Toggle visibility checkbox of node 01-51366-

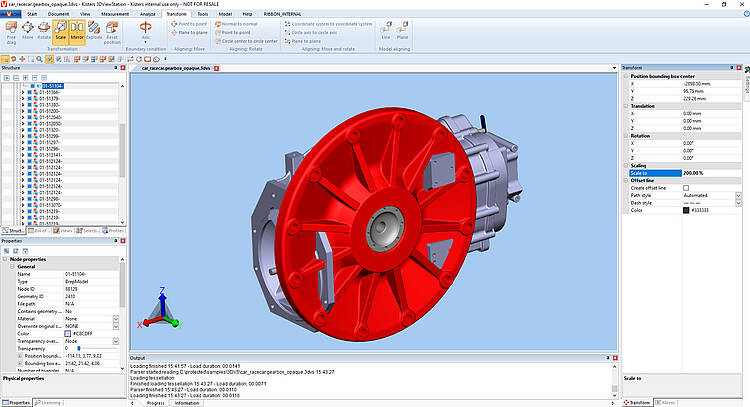click(x=29, y=92)
